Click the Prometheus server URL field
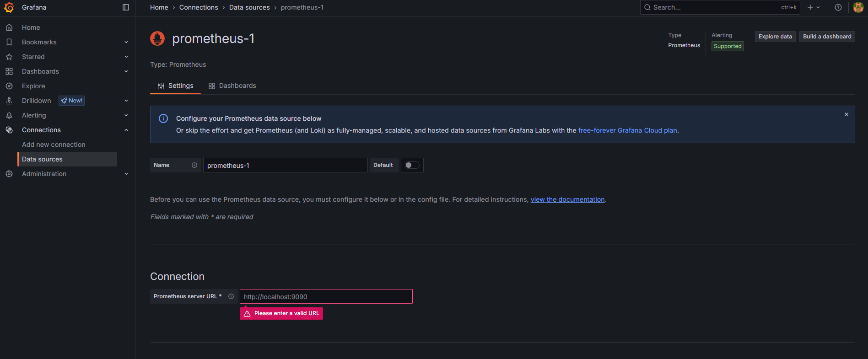The height and width of the screenshot is (359, 868). [326, 296]
